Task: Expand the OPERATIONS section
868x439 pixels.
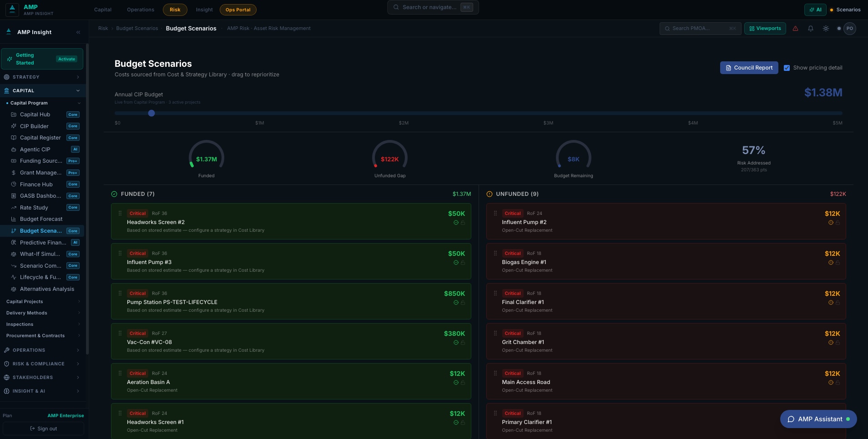Action: tap(42, 350)
